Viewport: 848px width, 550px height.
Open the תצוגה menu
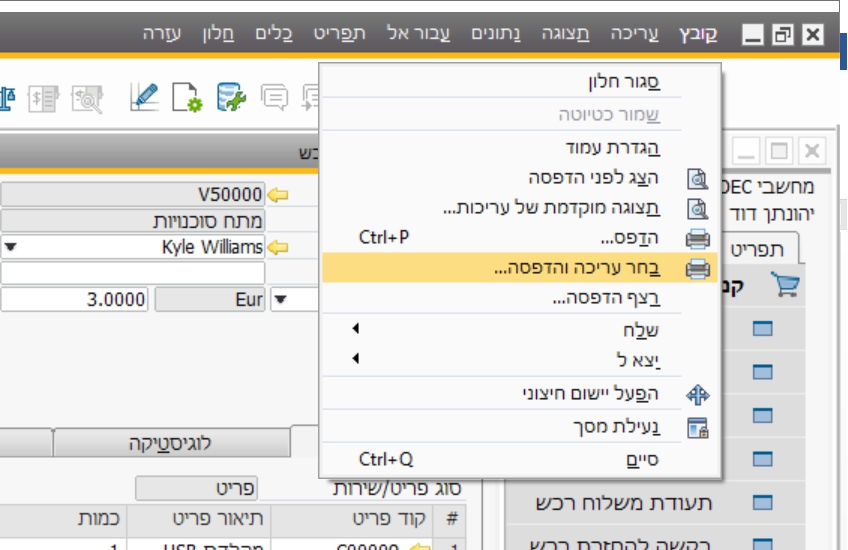(x=566, y=34)
